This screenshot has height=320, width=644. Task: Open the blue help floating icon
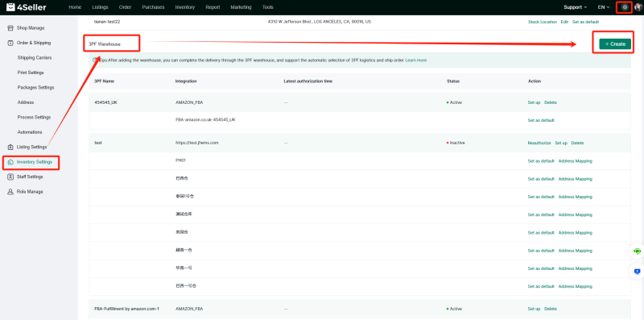click(637, 272)
